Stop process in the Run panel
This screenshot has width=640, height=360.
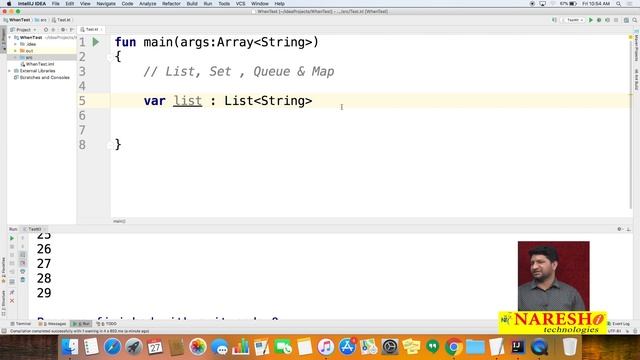click(12, 247)
